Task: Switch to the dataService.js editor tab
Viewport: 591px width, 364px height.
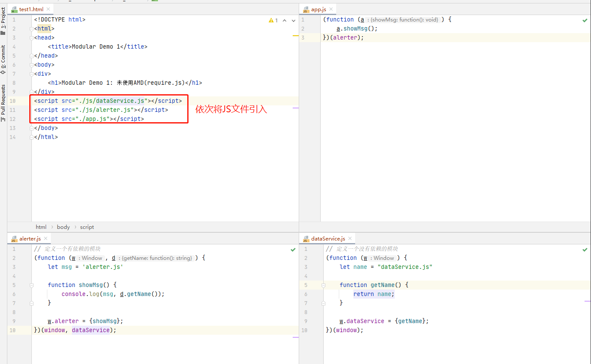Action: pyautogui.click(x=328, y=238)
